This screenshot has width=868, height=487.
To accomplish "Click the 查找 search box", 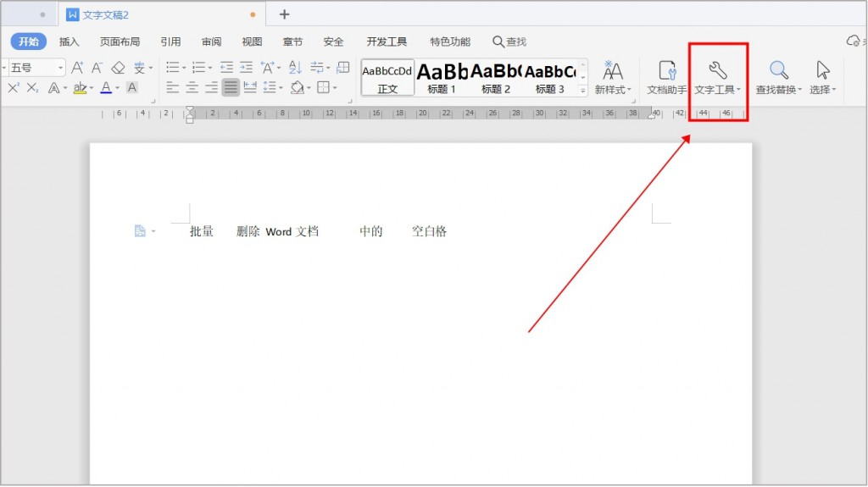I will click(x=509, y=42).
